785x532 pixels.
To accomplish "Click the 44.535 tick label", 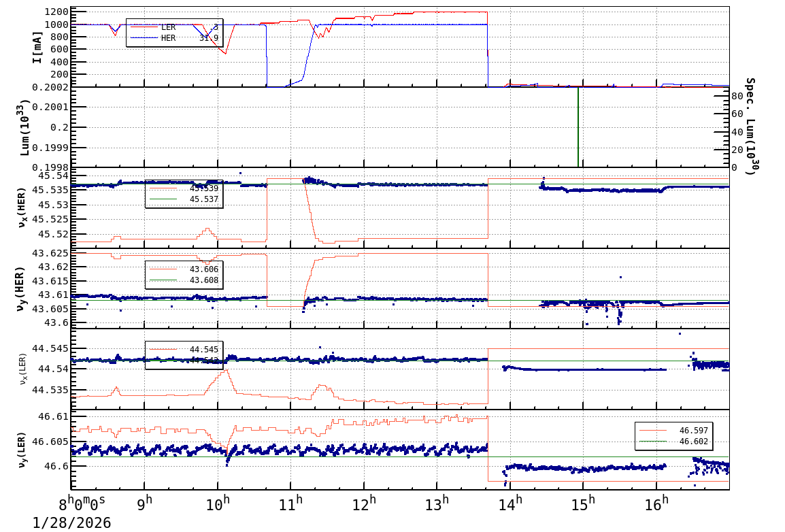I will tap(50, 390).
